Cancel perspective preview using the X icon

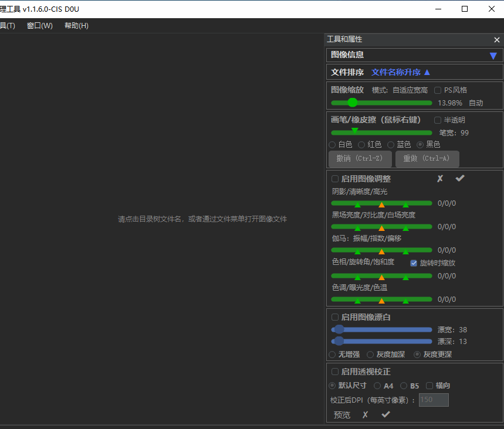coord(365,415)
